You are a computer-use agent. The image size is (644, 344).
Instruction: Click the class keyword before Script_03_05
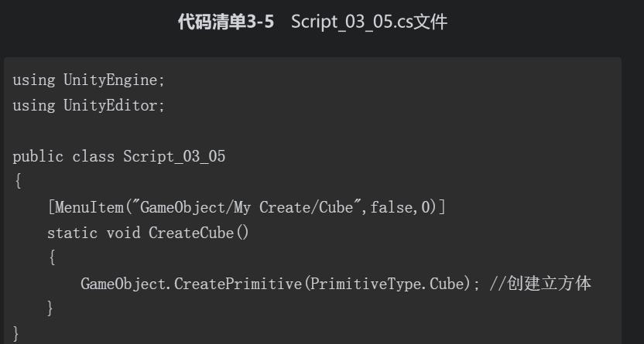[x=93, y=157]
